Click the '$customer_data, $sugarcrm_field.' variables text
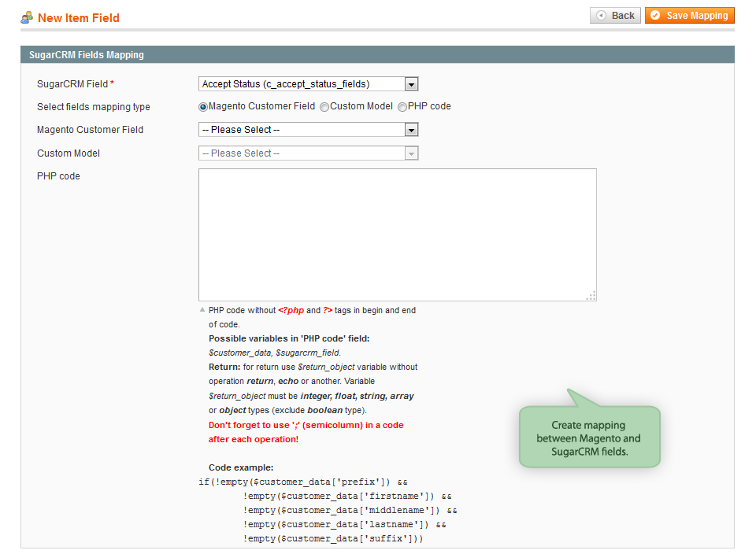The height and width of the screenshot is (554, 756). point(275,353)
